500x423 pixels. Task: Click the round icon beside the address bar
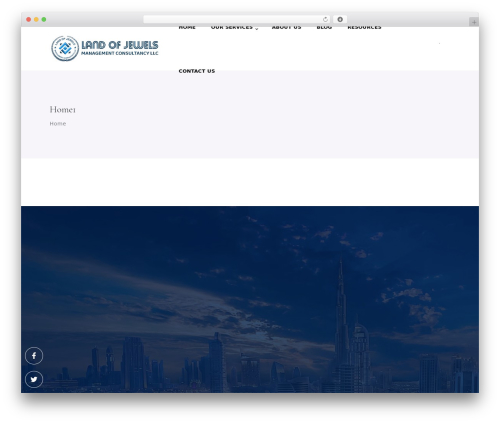pos(340,19)
